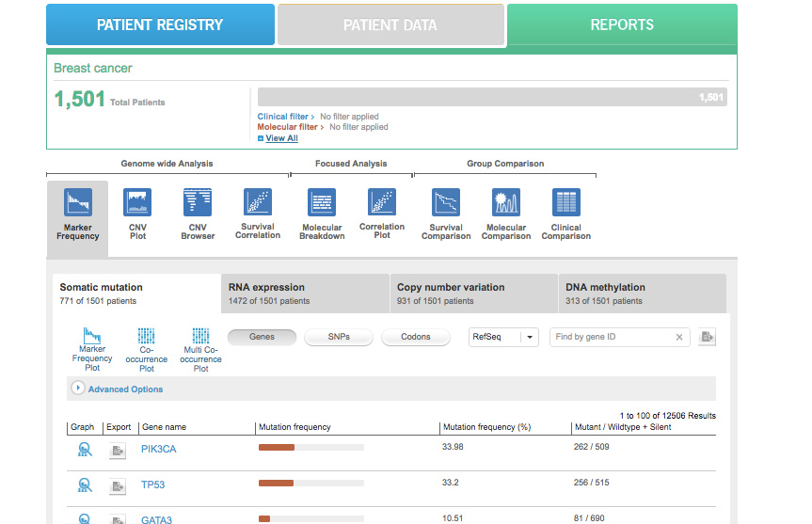The width and height of the screenshot is (812, 524).
Task: Click the Find by gene ID field
Action: 613,337
